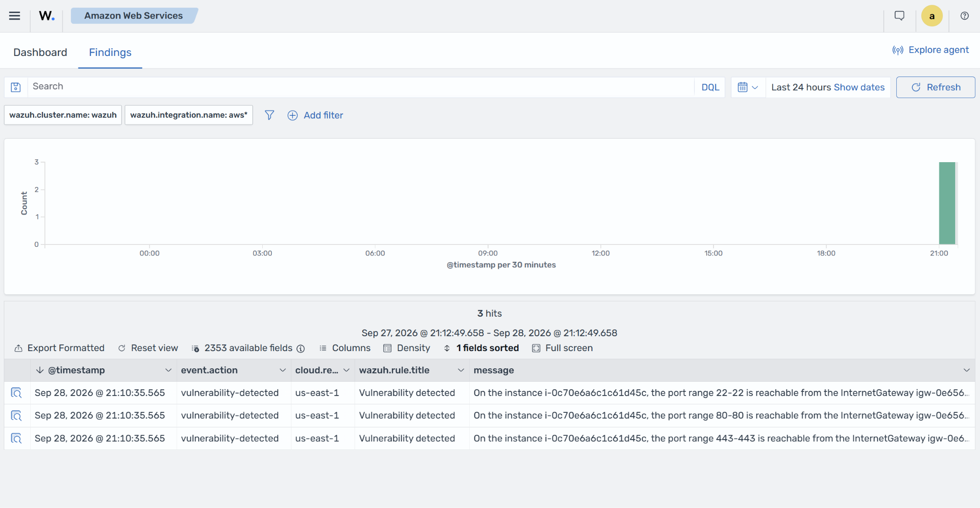This screenshot has height=508, width=980.
Task: Click the wazuh.integration.name: aws* filter pill
Action: [x=189, y=115]
